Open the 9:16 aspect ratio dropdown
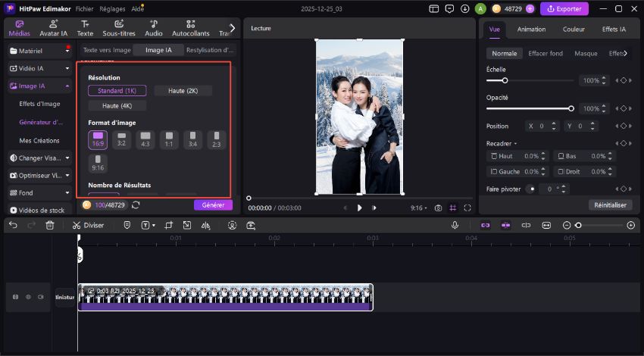The height and width of the screenshot is (356, 644). [x=419, y=208]
